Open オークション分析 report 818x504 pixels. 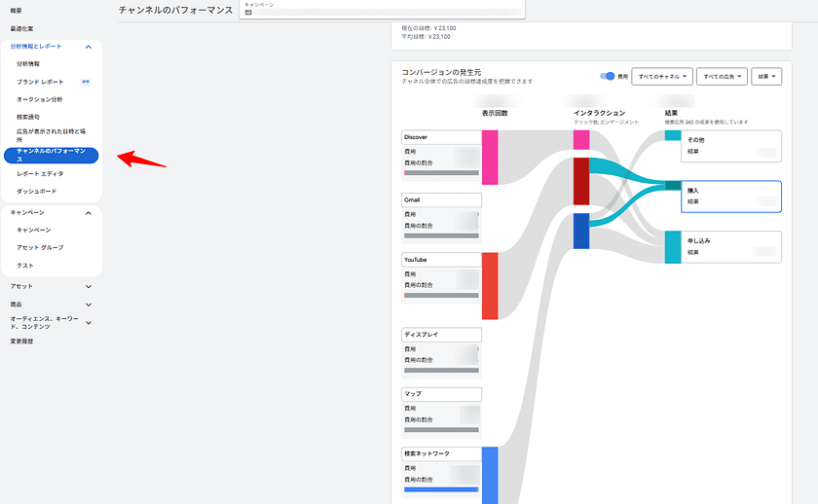click(x=40, y=99)
